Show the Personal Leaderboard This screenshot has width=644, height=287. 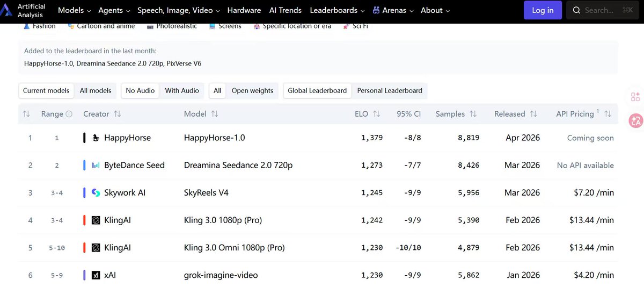coord(390,91)
